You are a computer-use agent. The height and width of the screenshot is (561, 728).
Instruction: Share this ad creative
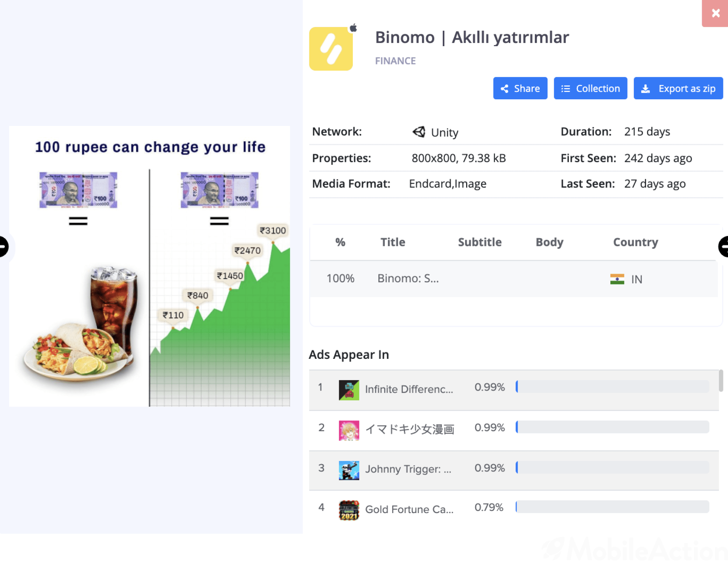[x=520, y=88]
